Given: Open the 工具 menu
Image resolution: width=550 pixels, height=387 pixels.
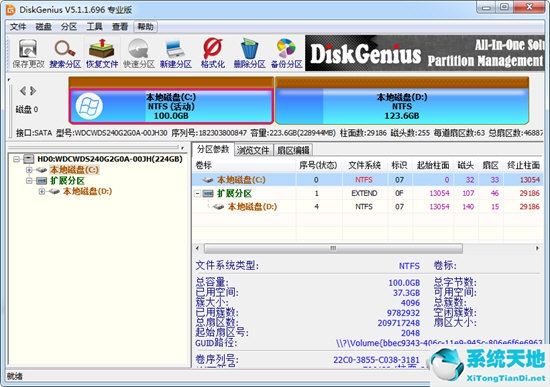Looking at the screenshot, I should [94, 27].
